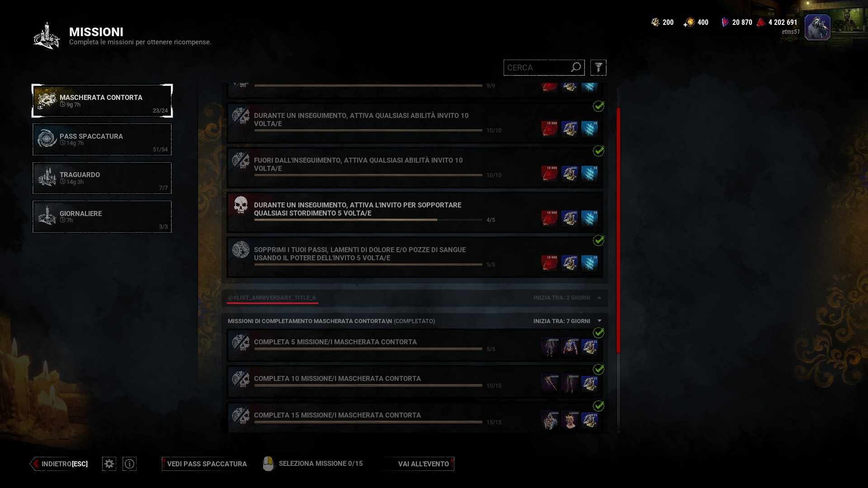The image size is (868, 488).
Task: Collapse Missioni di completamento Mascherata Contorta section
Action: tap(599, 321)
